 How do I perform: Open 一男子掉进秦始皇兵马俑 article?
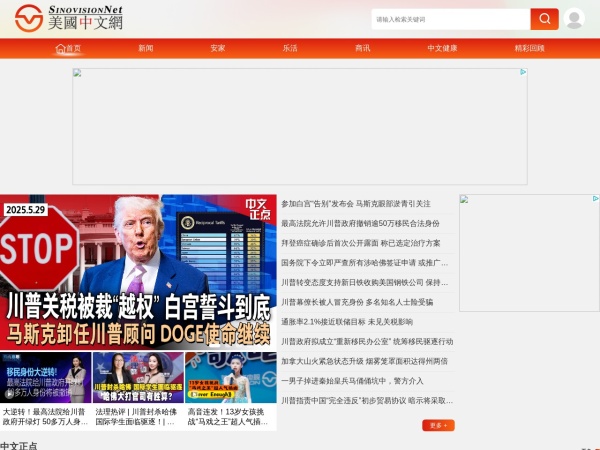pyautogui.click(x=352, y=381)
